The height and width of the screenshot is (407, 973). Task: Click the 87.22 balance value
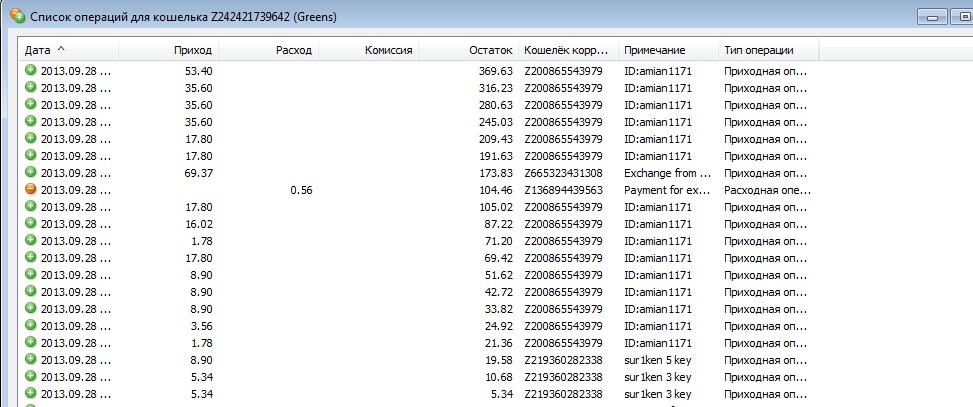pyautogui.click(x=498, y=224)
